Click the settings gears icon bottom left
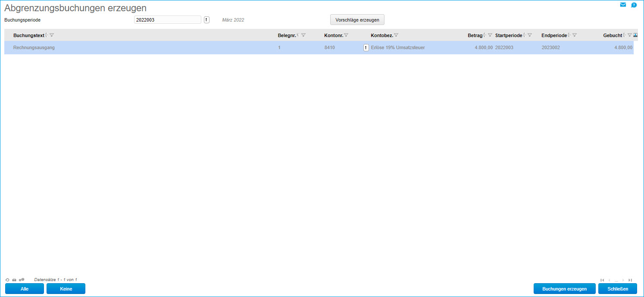Image resolution: width=644 pixels, height=297 pixels. click(x=22, y=280)
